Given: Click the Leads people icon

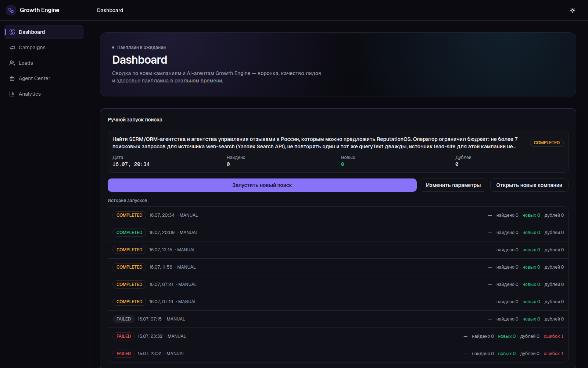Looking at the screenshot, I should [x=12, y=63].
